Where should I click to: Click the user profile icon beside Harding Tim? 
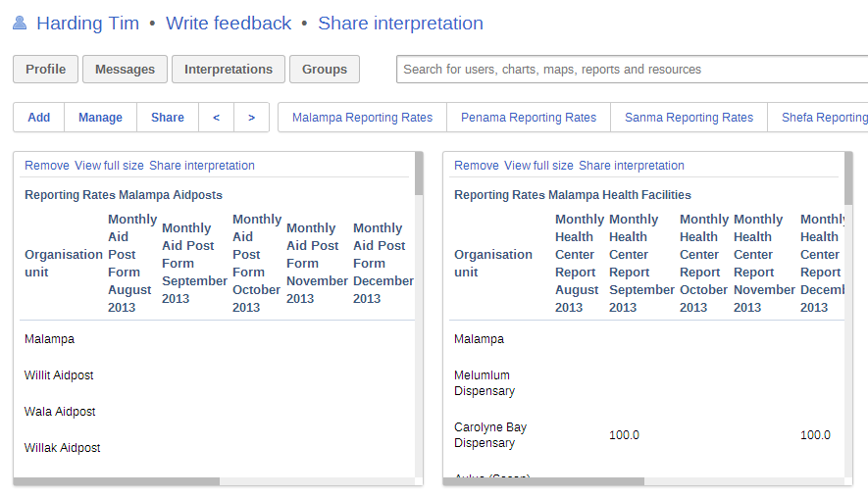pyautogui.click(x=20, y=23)
